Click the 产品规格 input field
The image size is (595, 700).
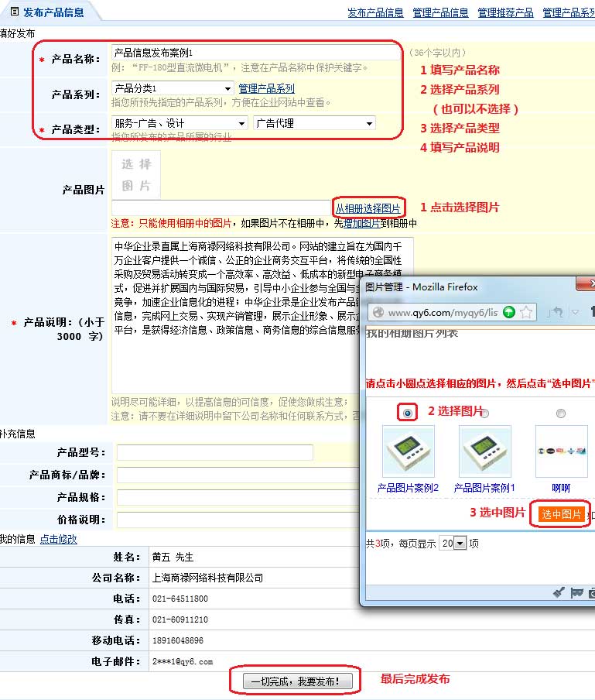point(238,497)
